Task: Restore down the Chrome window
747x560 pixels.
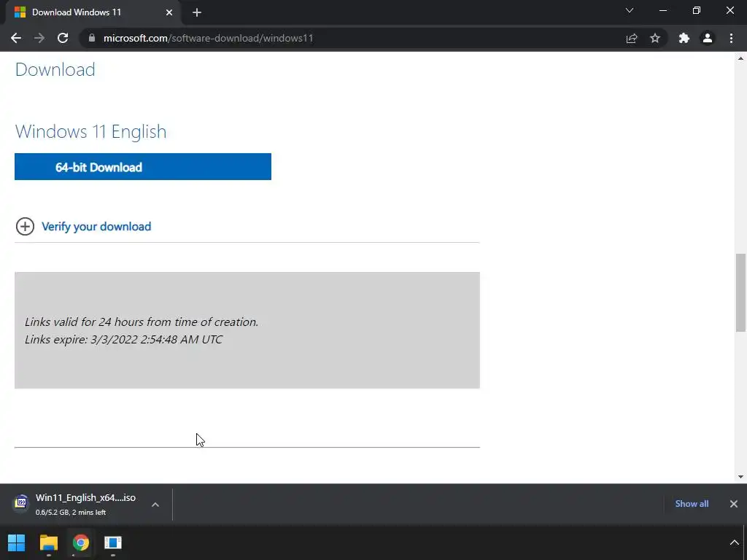Action: coord(697,10)
